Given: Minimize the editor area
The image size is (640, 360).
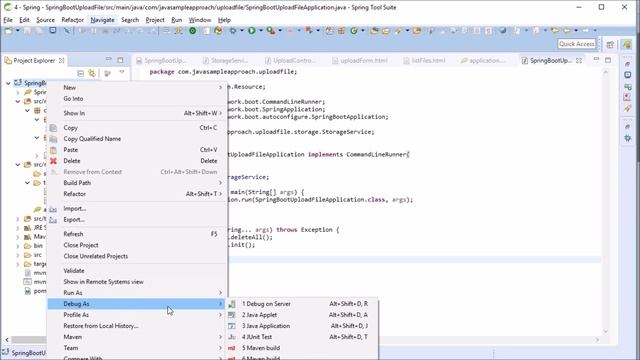Looking at the screenshot, I should pos(596,60).
